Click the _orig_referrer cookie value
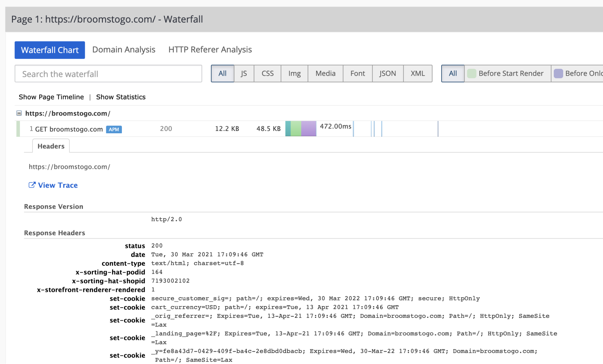The width and height of the screenshot is (603, 364). (350, 320)
